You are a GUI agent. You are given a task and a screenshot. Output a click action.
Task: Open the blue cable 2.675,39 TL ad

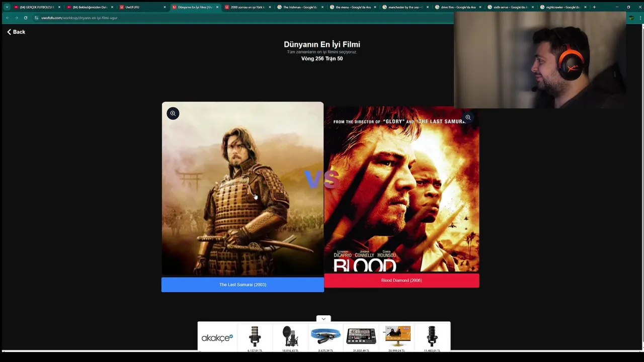326,338
